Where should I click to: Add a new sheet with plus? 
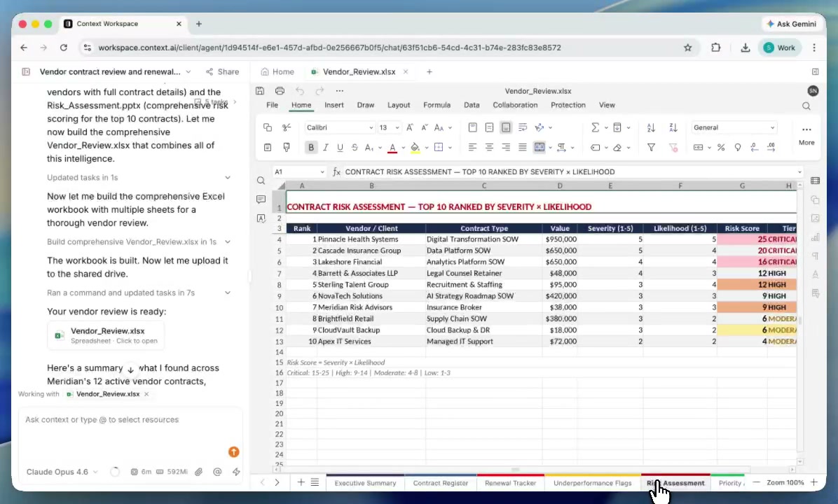[301, 482]
